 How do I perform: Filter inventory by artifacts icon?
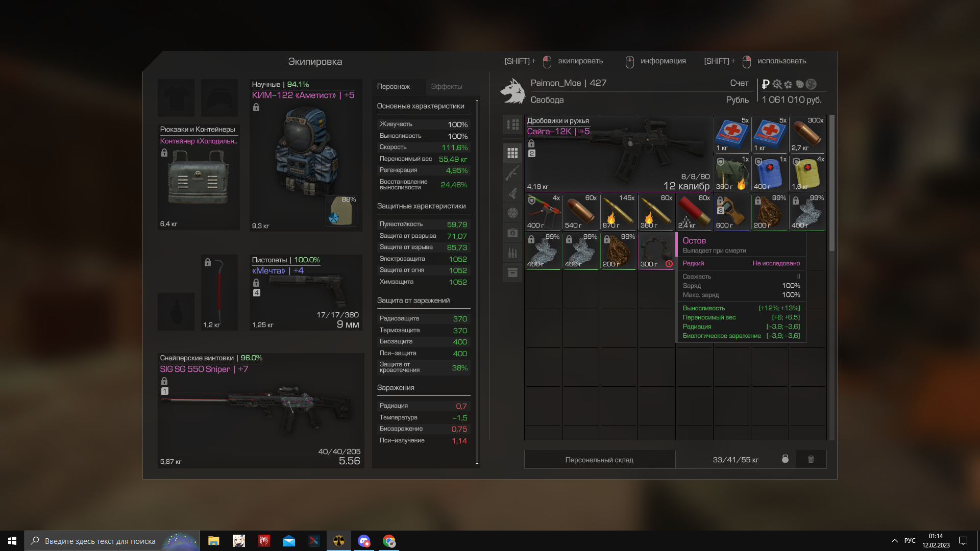[512, 213]
